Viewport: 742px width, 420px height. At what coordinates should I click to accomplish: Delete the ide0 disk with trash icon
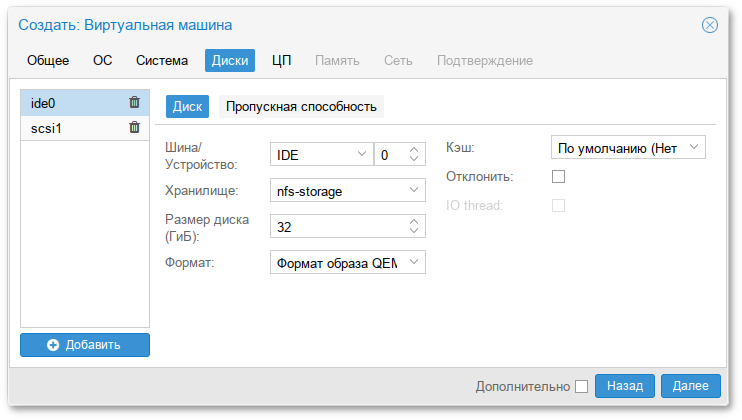tap(134, 102)
